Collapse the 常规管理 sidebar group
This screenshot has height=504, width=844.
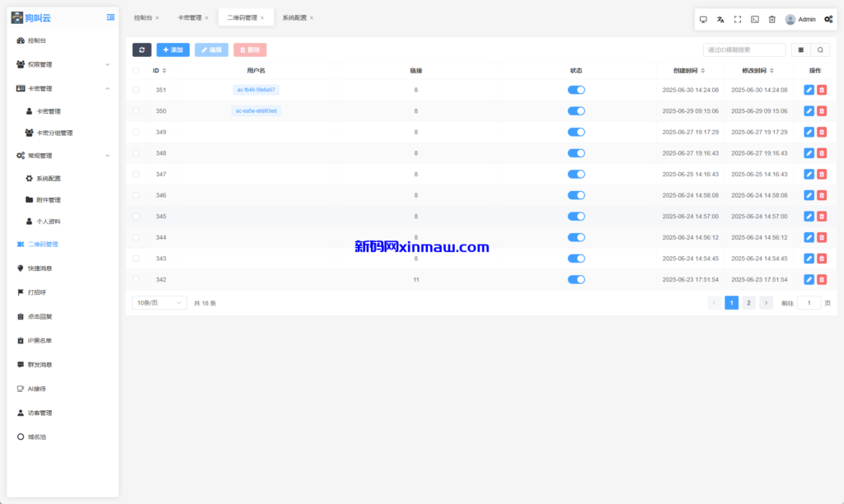(62, 156)
